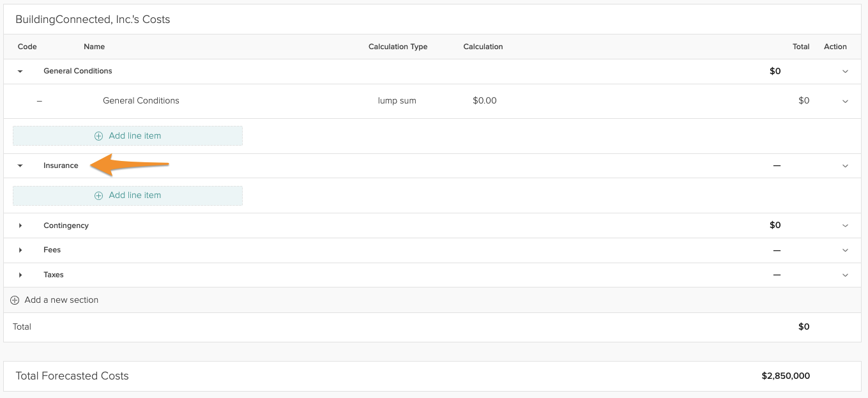868x398 pixels.
Task: Click the lump sum calculation type cell
Action: pyautogui.click(x=397, y=101)
